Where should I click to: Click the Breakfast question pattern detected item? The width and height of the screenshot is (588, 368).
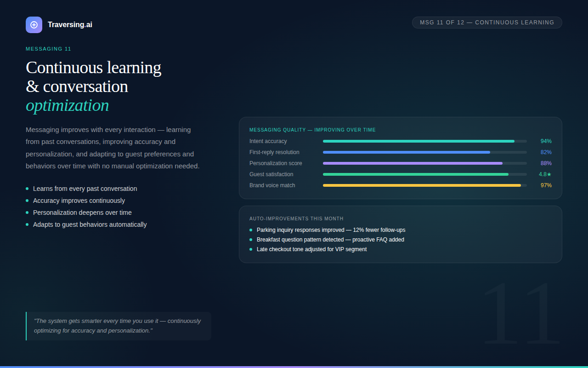coord(330,240)
